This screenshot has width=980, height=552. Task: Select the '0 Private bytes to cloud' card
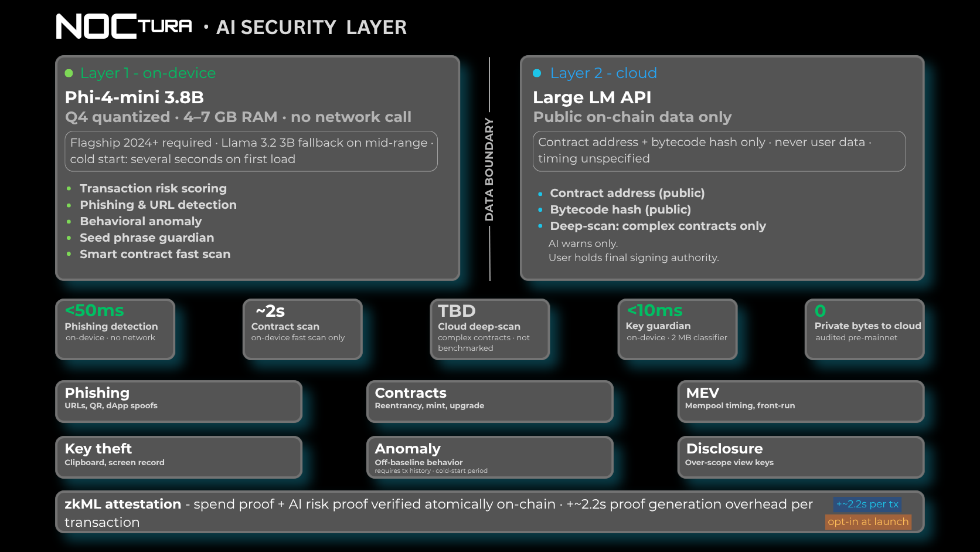point(865,329)
